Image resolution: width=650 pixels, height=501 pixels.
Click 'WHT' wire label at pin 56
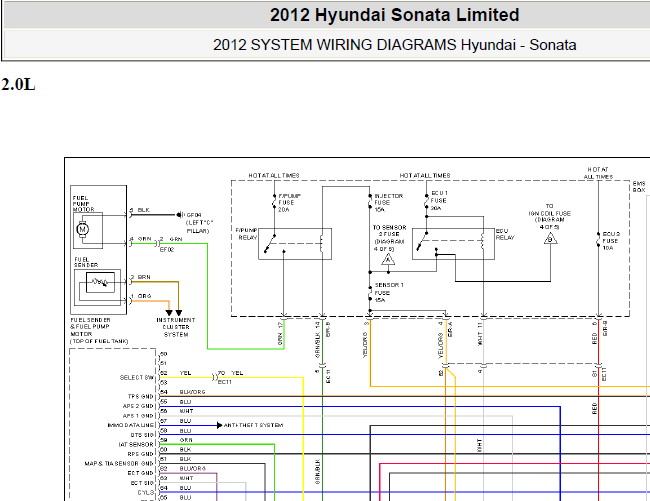click(187, 411)
